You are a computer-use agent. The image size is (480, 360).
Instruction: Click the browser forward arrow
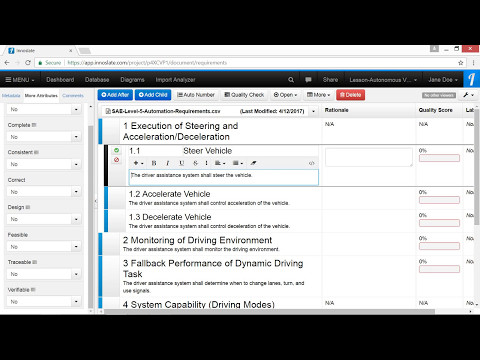[18, 63]
